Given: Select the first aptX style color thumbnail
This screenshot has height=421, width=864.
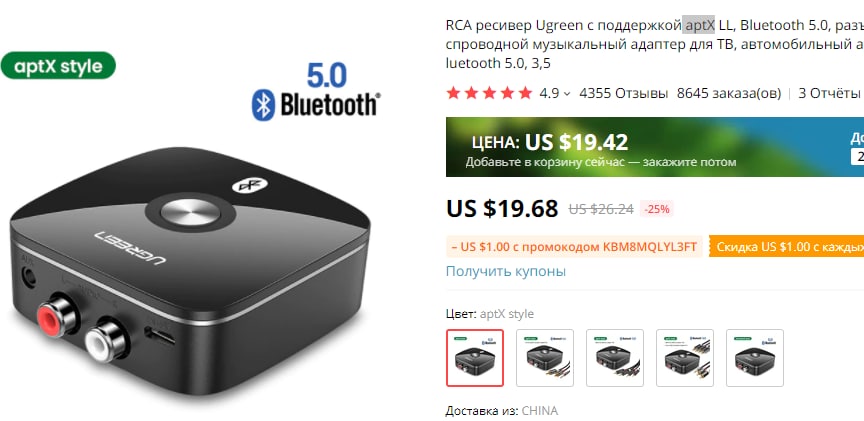Looking at the screenshot, I should (x=474, y=358).
